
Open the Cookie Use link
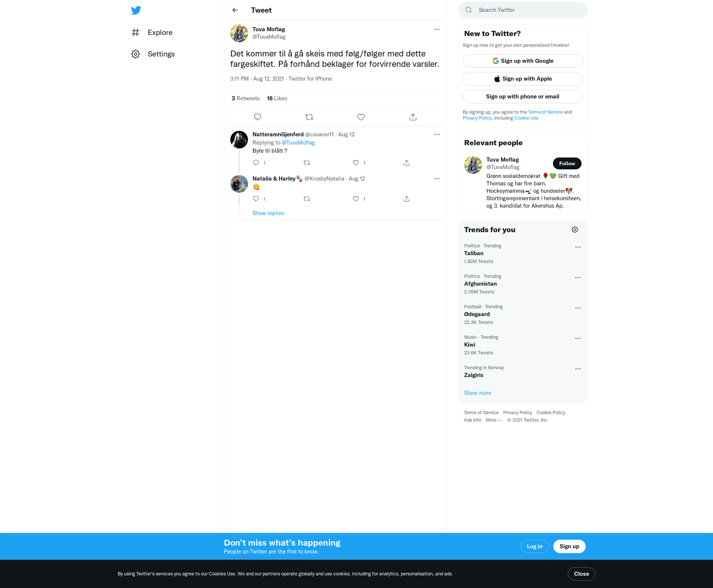point(527,118)
